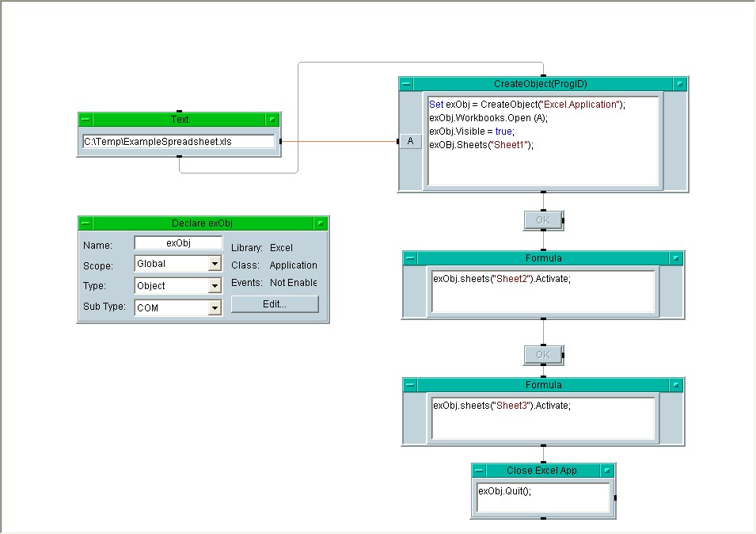The width and height of the screenshot is (756, 534).
Task: Open the CreateObject(ProgID) object menu icon
Action: [x=406, y=84]
